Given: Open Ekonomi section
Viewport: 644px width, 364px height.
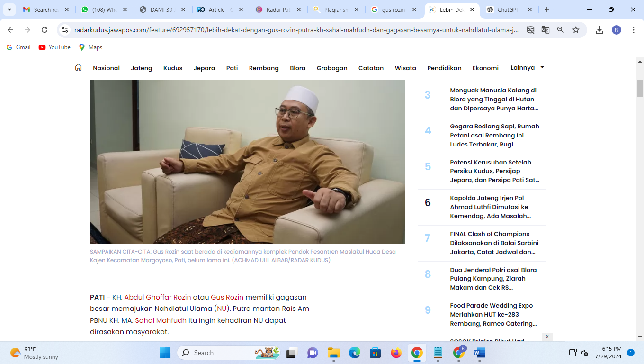Looking at the screenshot, I should 485,68.
